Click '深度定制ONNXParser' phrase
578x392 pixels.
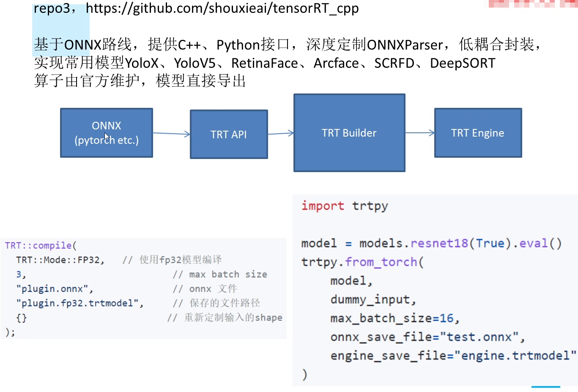point(375,44)
